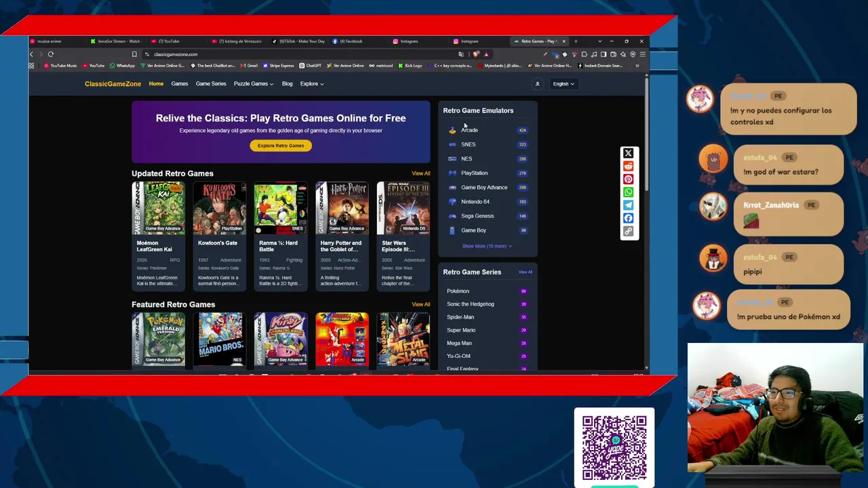Click the Explore Retro Games button
The image size is (868, 488).
(x=281, y=146)
